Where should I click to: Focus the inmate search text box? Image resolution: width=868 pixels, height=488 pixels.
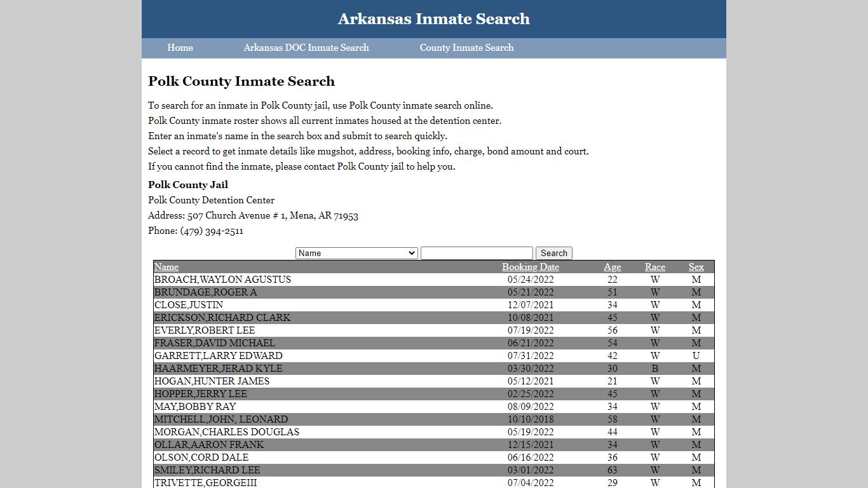pyautogui.click(x=477, y=253)
